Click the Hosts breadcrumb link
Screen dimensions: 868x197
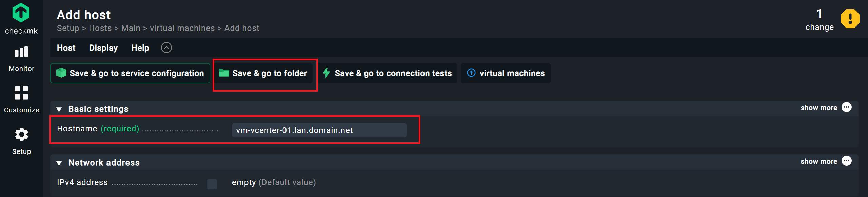100,28
